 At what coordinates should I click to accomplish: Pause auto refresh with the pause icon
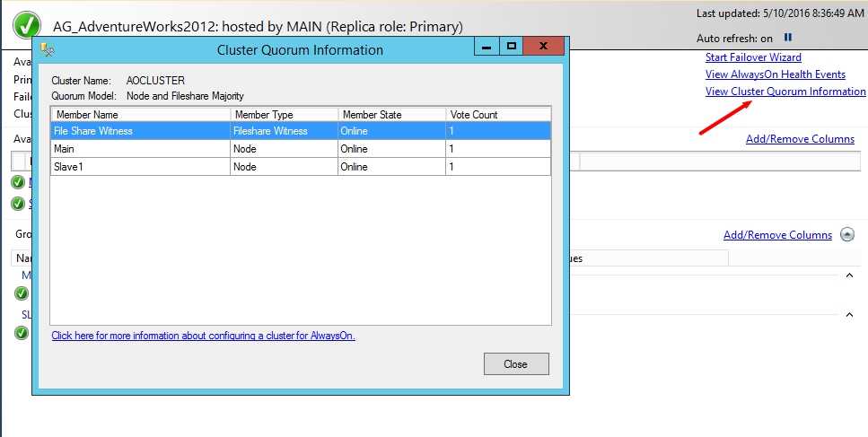point(788,38)
